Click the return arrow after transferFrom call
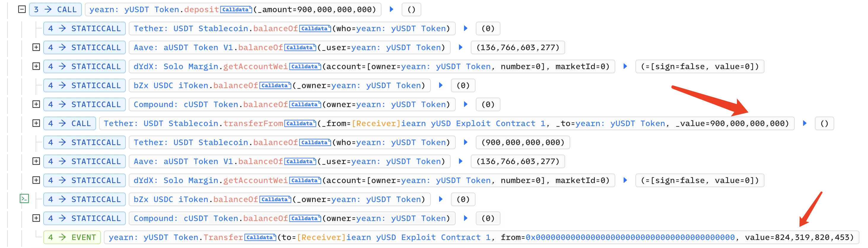 pyautogui.click(x=805, y=123)
